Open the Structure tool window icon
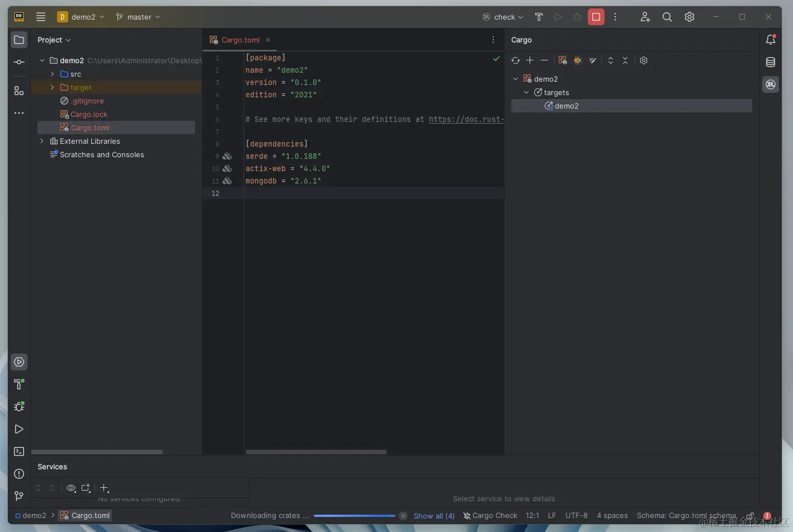The width and height of the screenshot is (793, 532). 19,91
